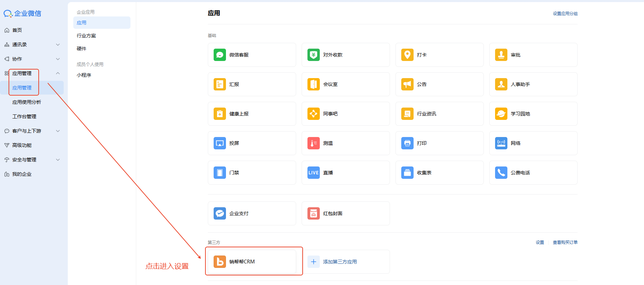Select 应用使用分析 in the sidebar
The height and width of the screenshot is (285, 644).
(x=27, y=102)
